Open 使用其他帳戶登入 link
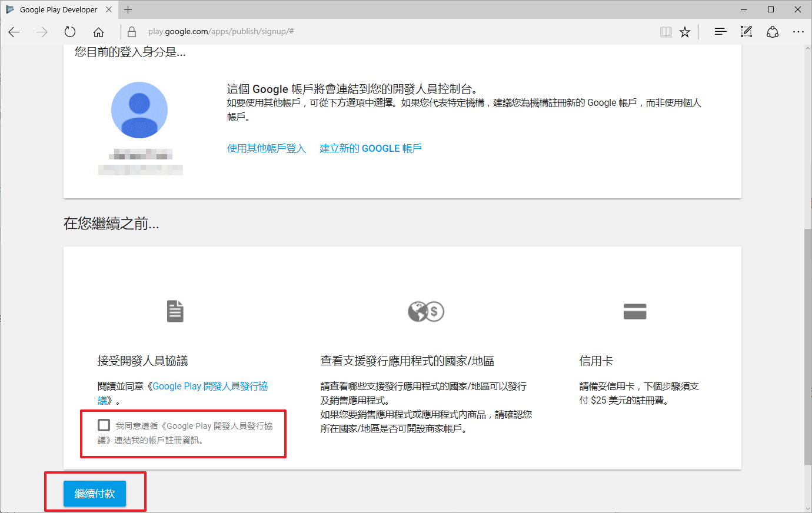This screenshot has width=812, height=513. coord(267,148)
